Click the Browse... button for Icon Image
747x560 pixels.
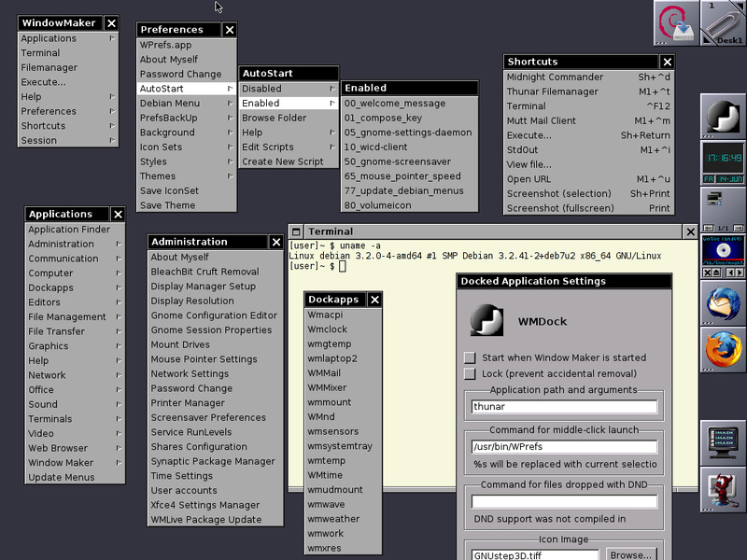click(631, 554)
